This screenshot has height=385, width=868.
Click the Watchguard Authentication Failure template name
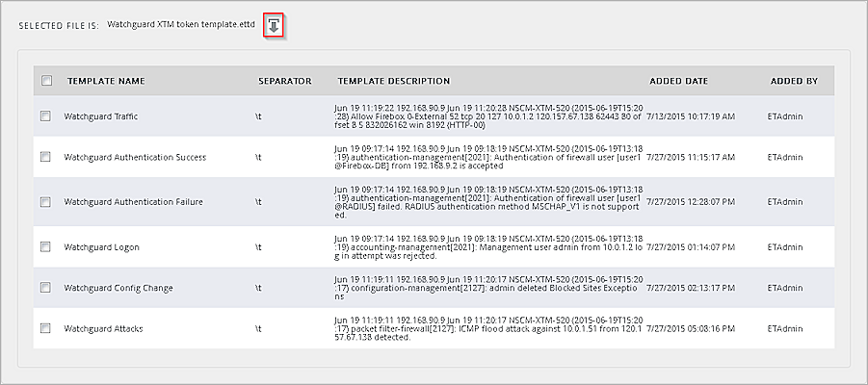click(132, 202)
